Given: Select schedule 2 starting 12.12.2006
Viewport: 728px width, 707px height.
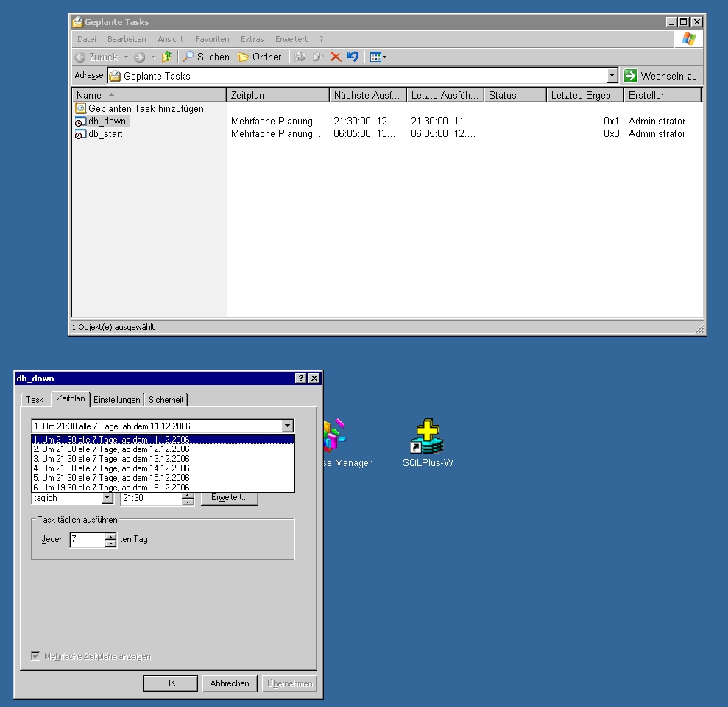Looking at the screenshot, I should click(163, 449).
